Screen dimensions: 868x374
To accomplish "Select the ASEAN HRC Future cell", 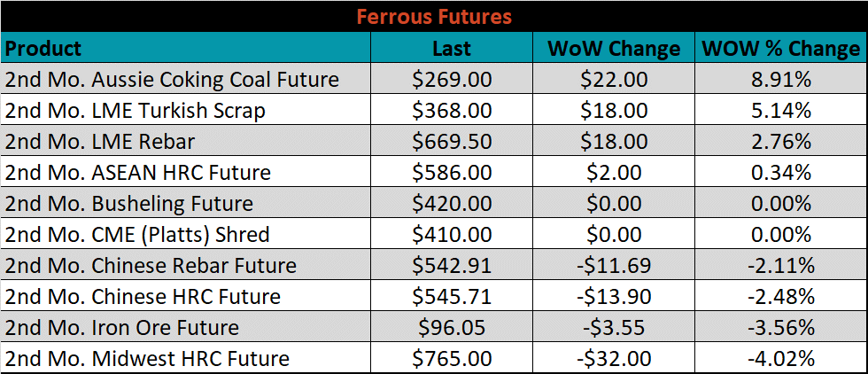I will tap(186, 172).
